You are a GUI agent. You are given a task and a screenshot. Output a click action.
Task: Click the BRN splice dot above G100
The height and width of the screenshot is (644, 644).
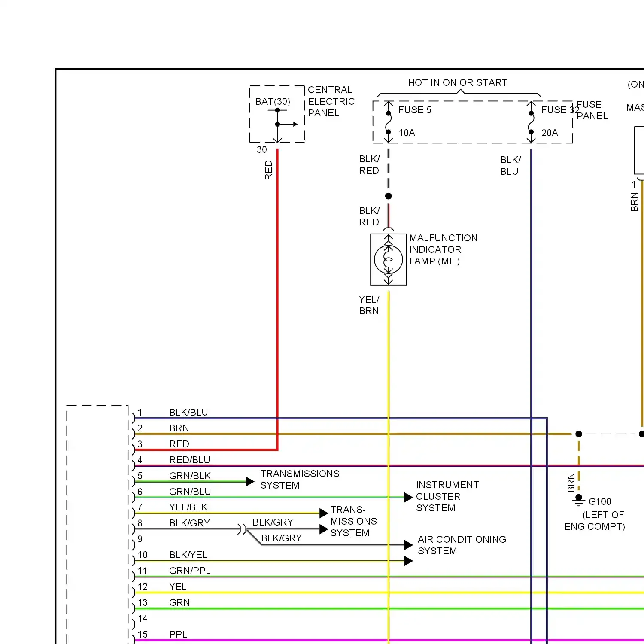(x=579, y=434)
